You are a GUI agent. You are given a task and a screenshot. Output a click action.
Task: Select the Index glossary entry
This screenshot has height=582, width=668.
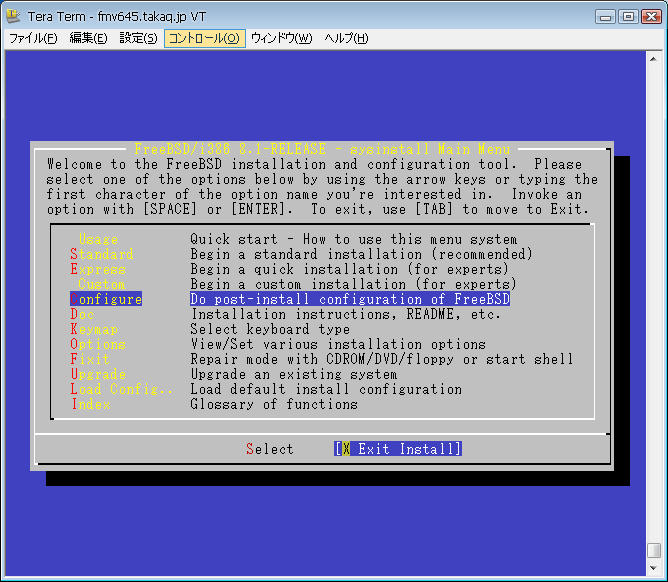(x=90, y=404)
